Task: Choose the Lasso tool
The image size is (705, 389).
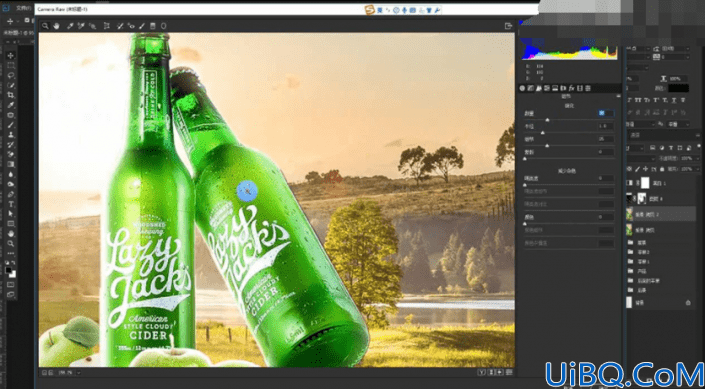Action: coord(11,75)
